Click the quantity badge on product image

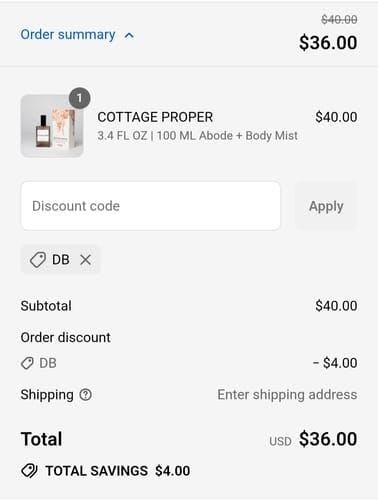(x=79, y=98)
